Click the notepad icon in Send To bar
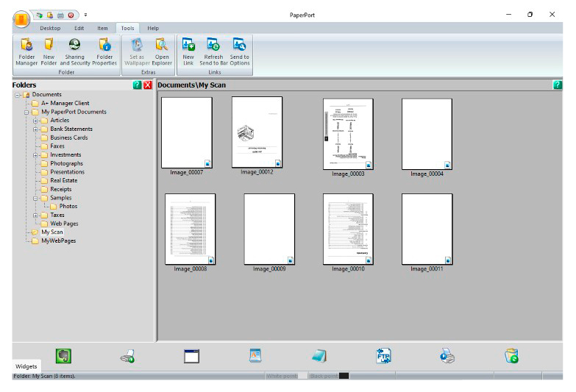This screenshot has height=392, width=576. click(319, 356)
